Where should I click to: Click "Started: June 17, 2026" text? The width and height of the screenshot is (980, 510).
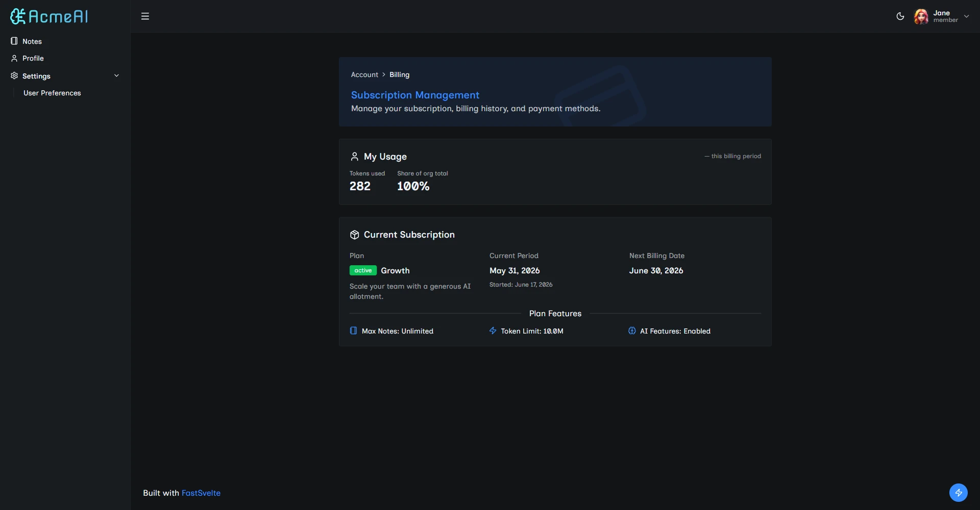point(521,285)
